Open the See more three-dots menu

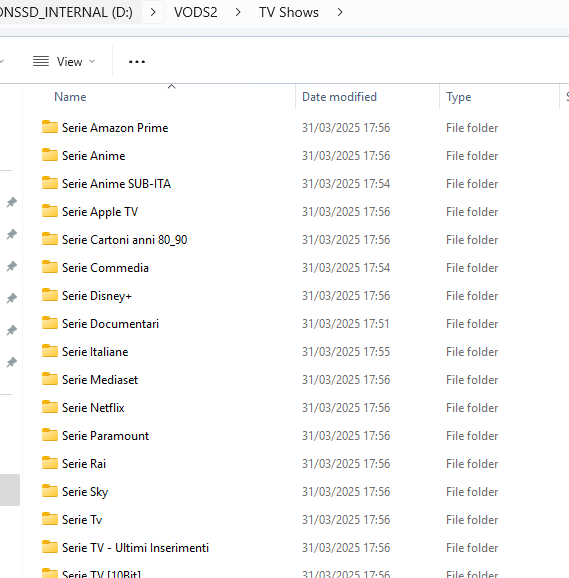pos(137,62)
